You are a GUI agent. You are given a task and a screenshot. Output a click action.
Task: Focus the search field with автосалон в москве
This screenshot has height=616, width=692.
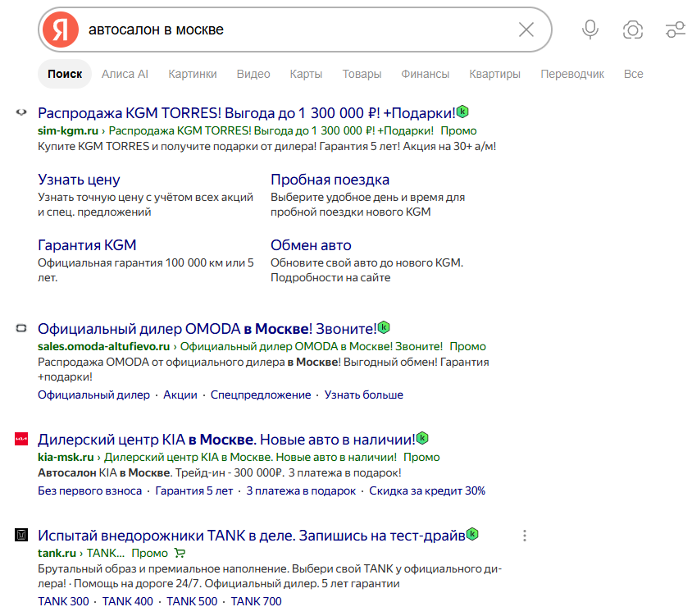tap(300, 30)
